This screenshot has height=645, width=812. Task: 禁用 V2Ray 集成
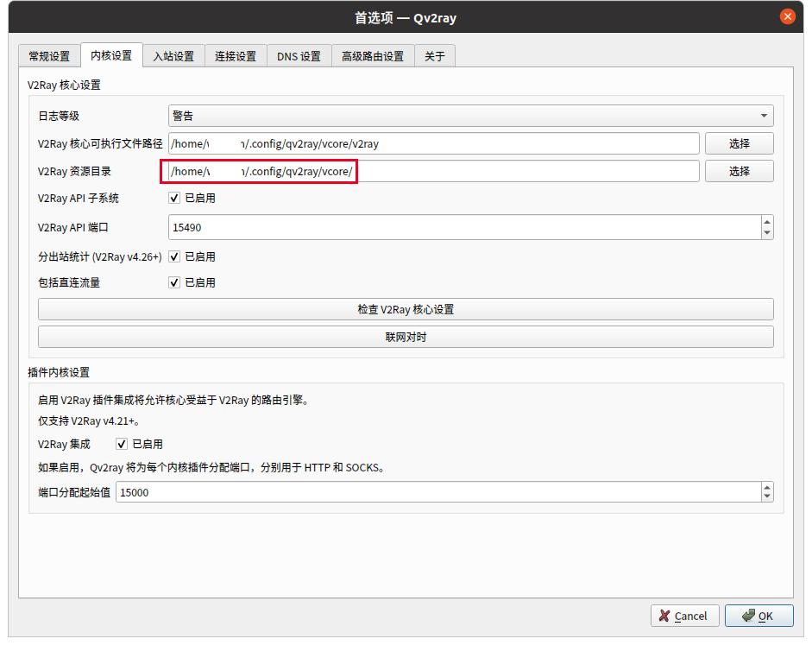(x=121, y=443)
